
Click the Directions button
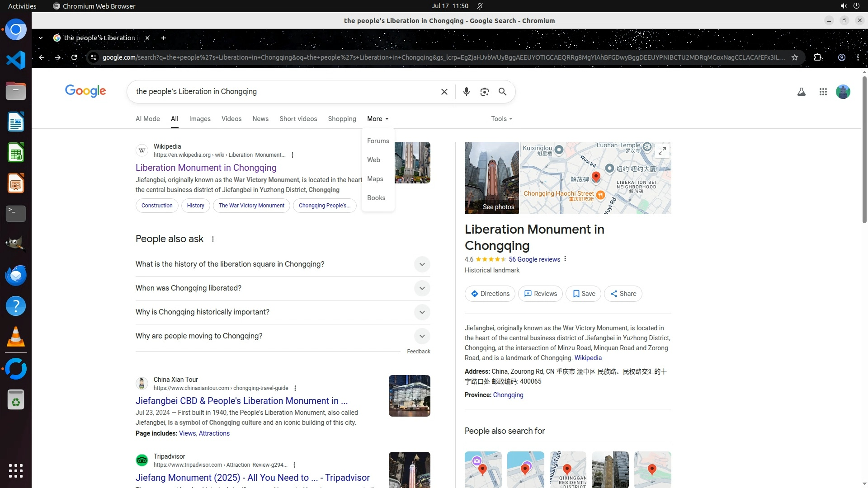tap(490, 294)
